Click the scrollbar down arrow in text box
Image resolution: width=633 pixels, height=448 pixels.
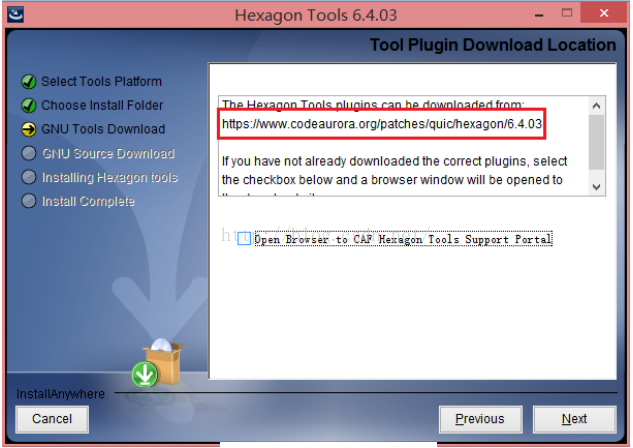point(597,186)
